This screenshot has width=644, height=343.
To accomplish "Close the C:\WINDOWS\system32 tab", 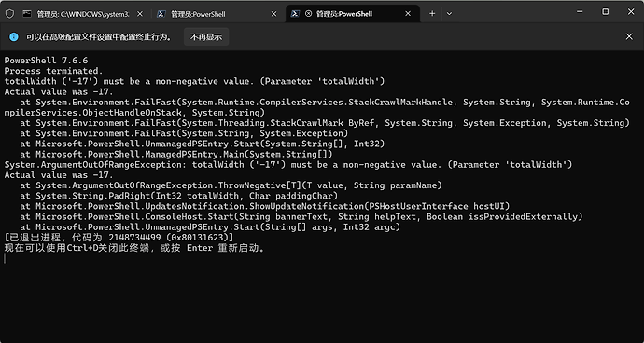I will (140, 14).
